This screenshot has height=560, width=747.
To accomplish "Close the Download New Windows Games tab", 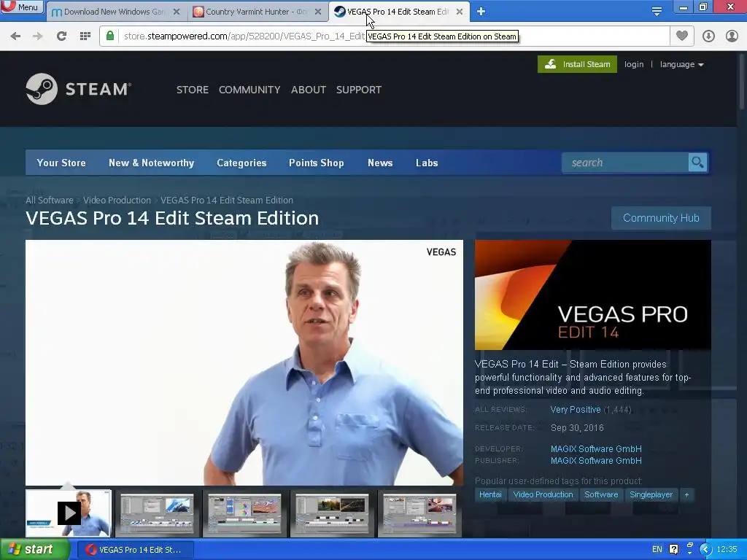I will pos(177,12).
